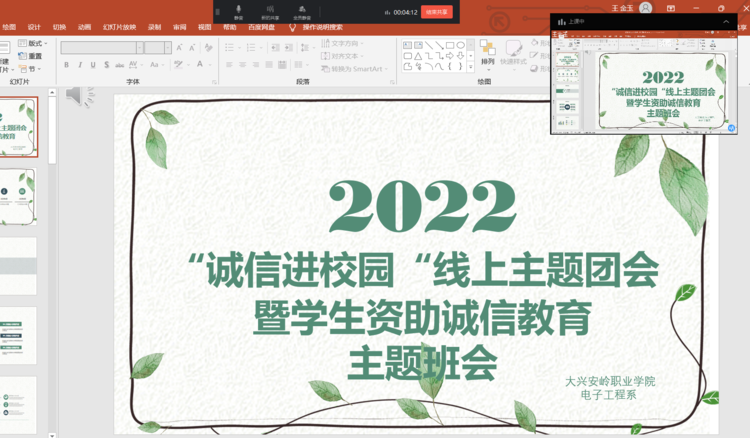The image size is (750, 438).
Task: Select the curve shape tool
Action: (439, 66)
